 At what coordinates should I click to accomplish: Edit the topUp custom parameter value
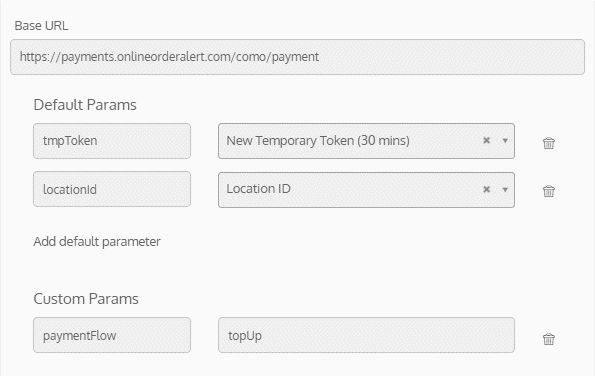366,335
